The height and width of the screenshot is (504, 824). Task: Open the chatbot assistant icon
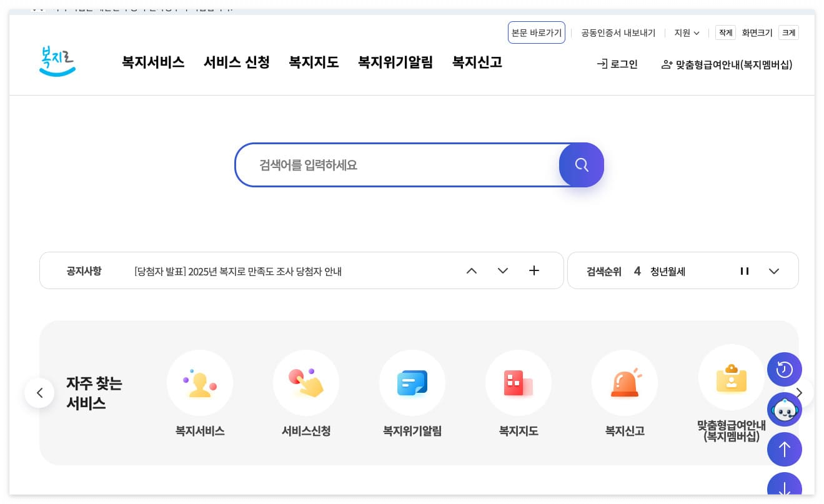point(785,410)
